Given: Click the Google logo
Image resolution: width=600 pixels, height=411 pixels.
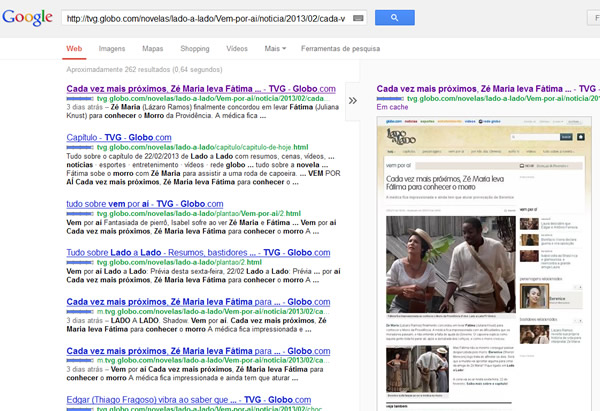Looking at the screenshot, I should coord(28,18).
